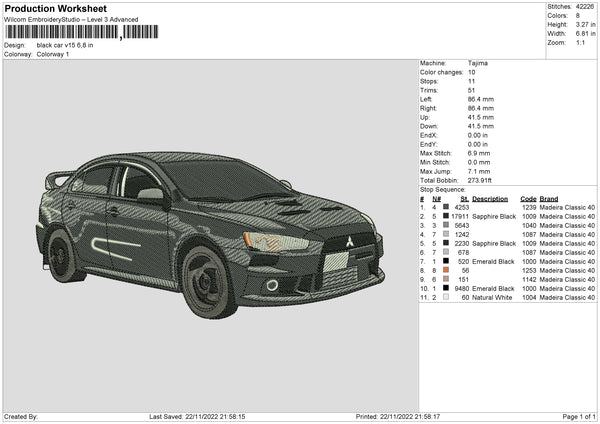Click the 'Description' column header
Screen dimensions: 600x424
(x=490, y=199)
